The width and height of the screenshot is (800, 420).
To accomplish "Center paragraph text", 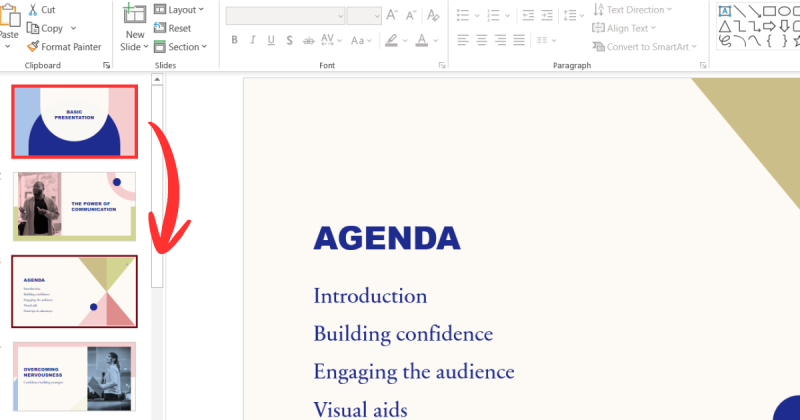I will point(482,40).
